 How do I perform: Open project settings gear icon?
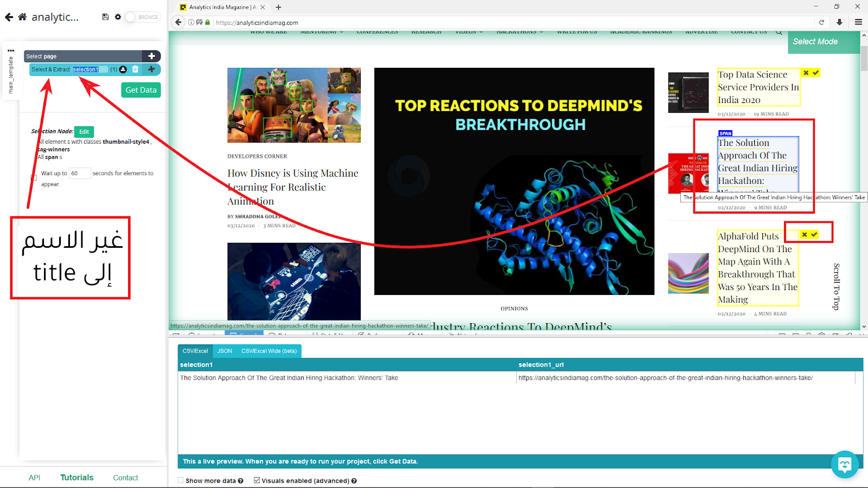click(x=118, y=17)
